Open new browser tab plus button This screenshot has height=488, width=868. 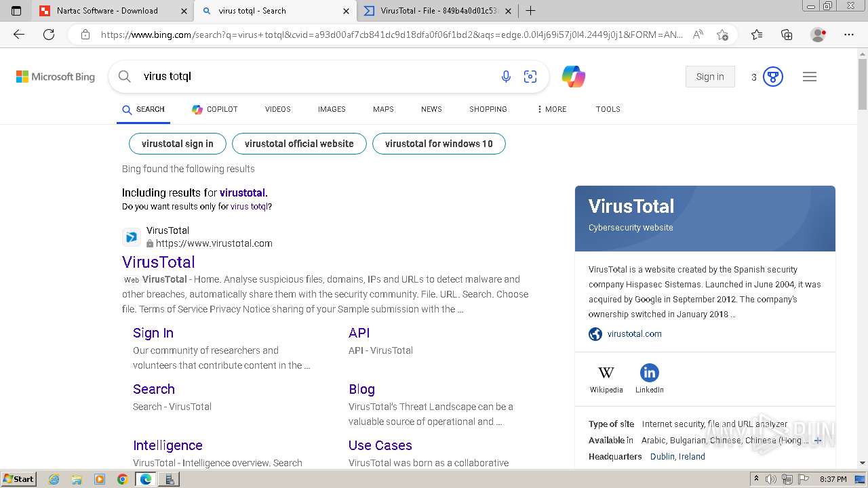click(x=531, y=11)
